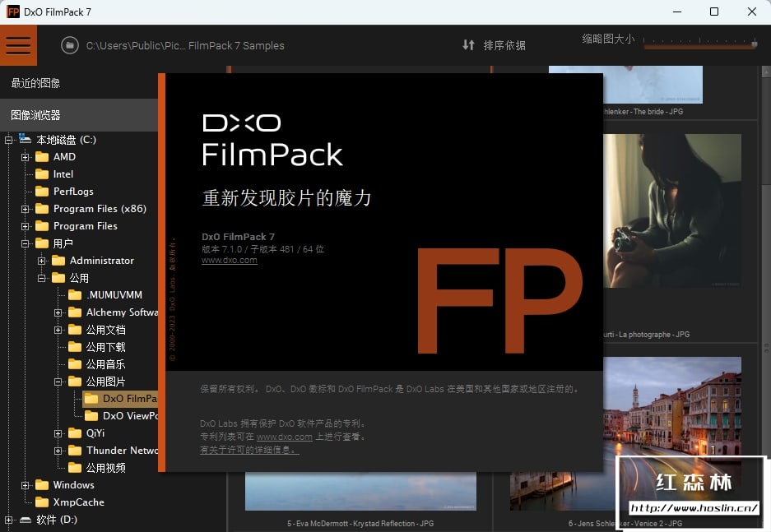This screenshot has width=771, height=532.
Task: Click the DxO FilmPack logo text
Action: 272,141
